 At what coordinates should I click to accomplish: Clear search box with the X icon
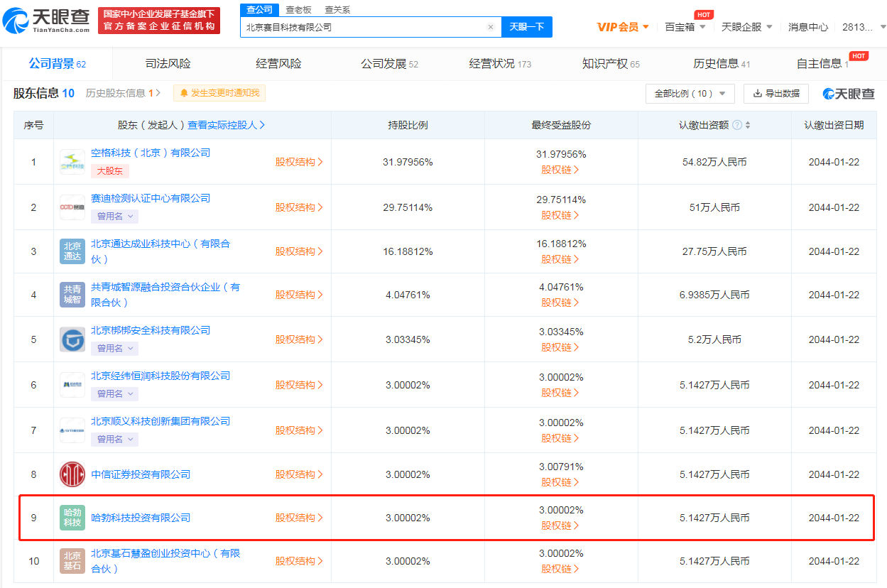(490, 27)
